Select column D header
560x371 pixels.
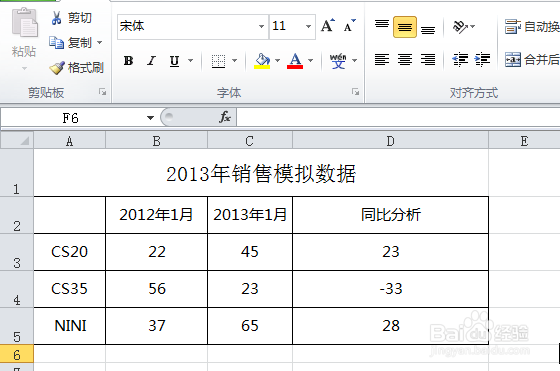point(390,140)
